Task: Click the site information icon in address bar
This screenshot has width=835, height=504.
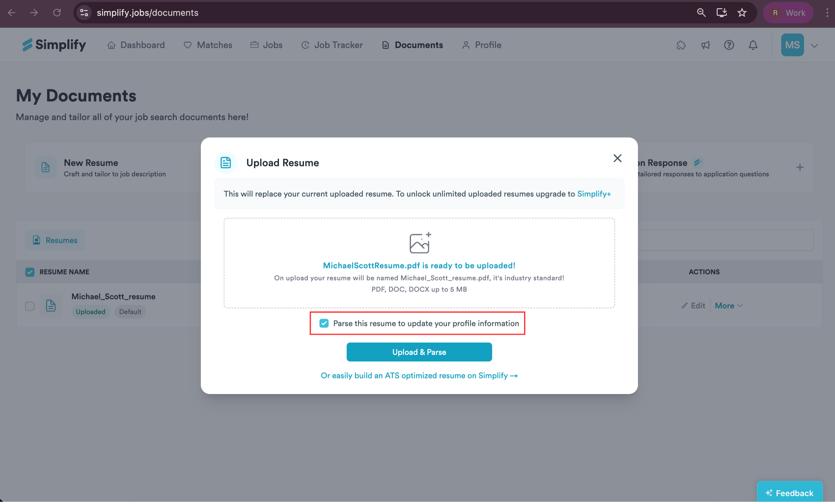Action: [84, 13]
